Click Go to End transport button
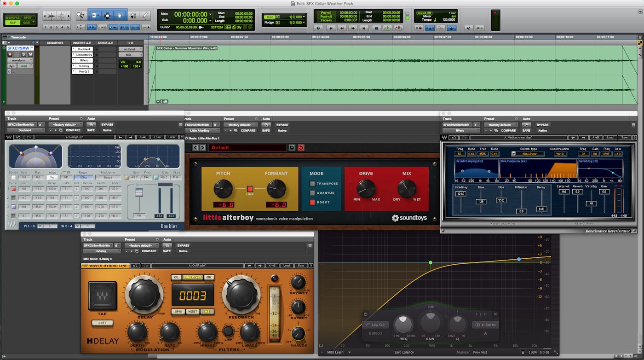 pos(364,28)
